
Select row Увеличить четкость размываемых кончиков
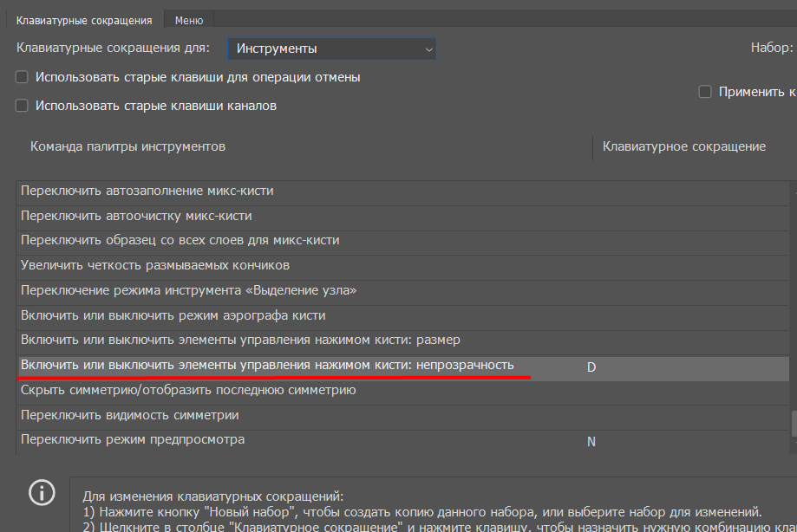click(x=402, y=268)
